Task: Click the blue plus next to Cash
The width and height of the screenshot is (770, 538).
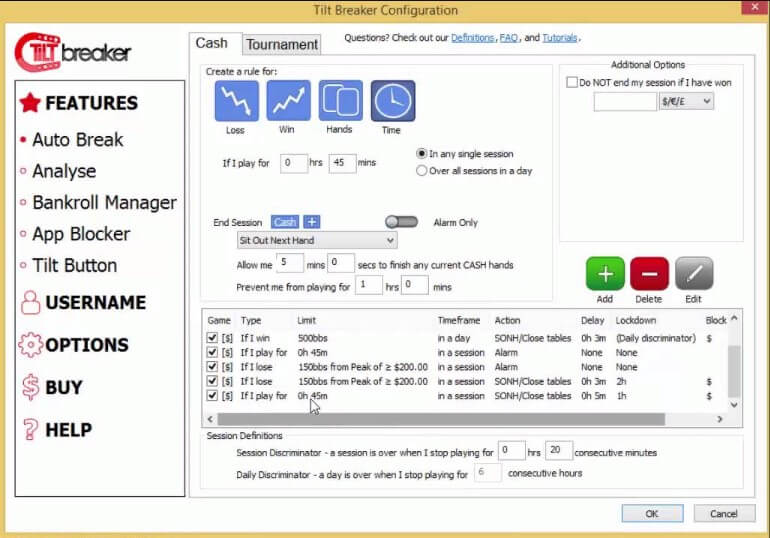Action: coord(312,222)
